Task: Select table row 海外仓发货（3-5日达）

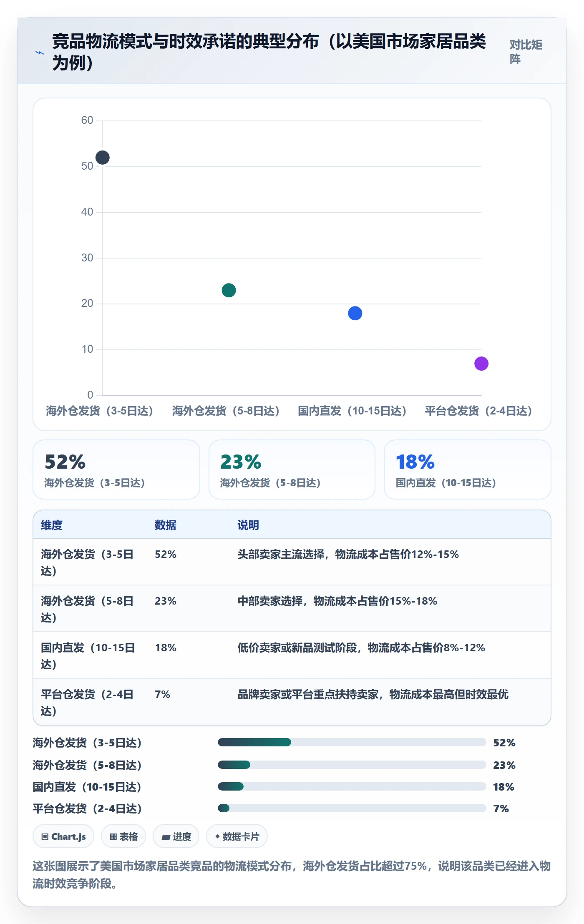Action: (292, 562)
